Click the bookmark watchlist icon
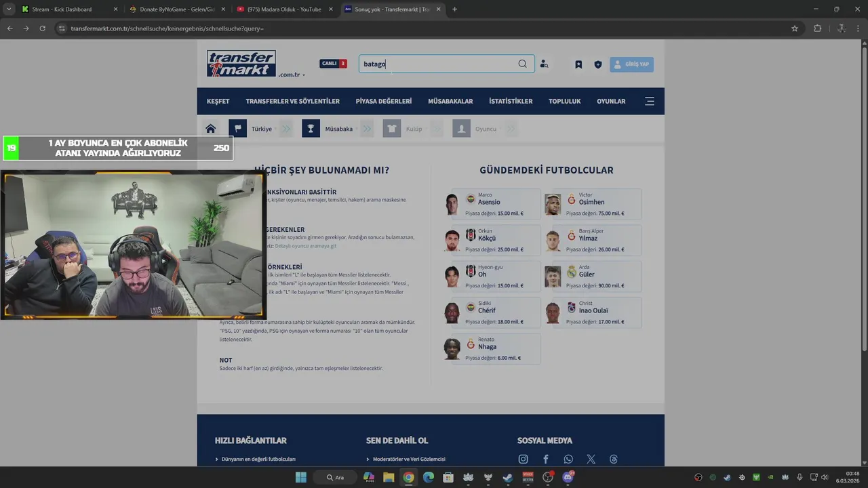 [578, 64]
